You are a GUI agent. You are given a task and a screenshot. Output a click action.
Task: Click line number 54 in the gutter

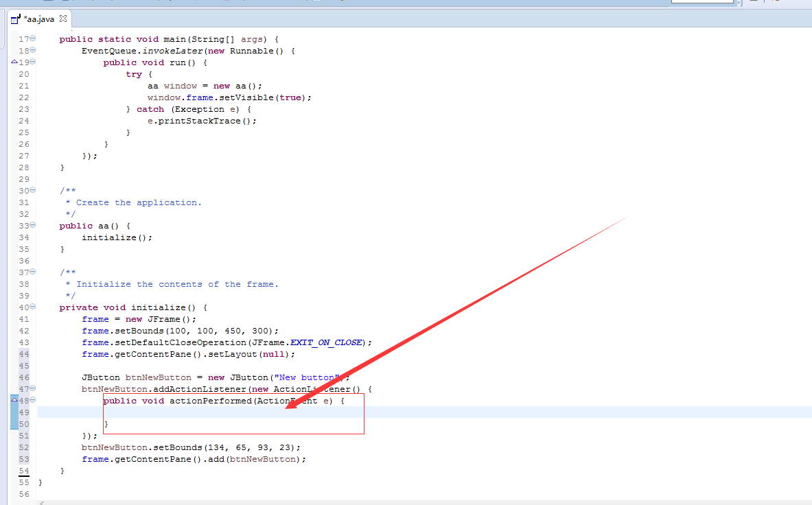[x=24, y=470]
